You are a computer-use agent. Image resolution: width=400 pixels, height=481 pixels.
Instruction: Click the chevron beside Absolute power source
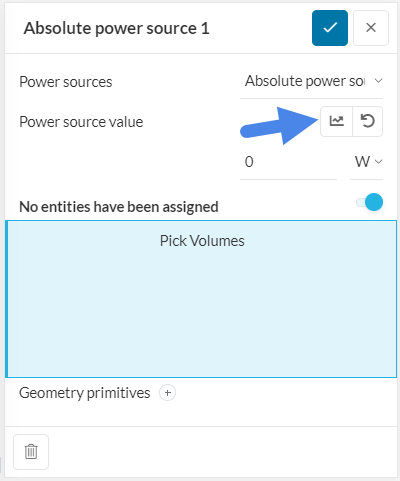pos(378,81)
